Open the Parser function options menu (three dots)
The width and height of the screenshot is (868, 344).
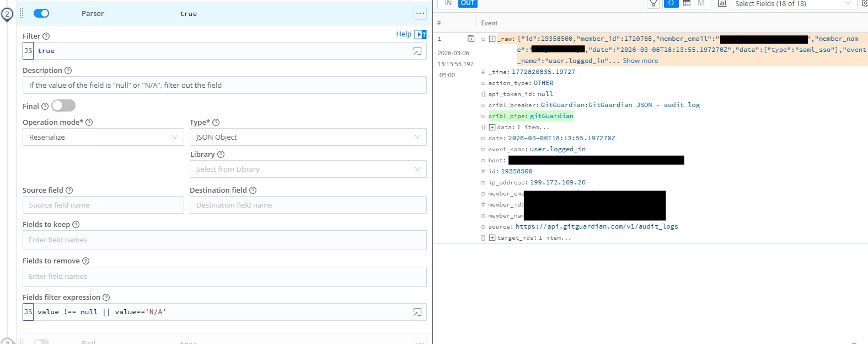point(420,13)
